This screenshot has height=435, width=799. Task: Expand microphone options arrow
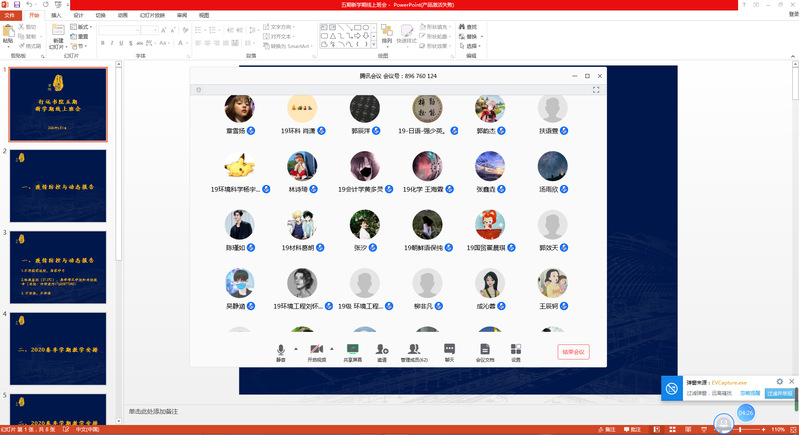(295, 348)
